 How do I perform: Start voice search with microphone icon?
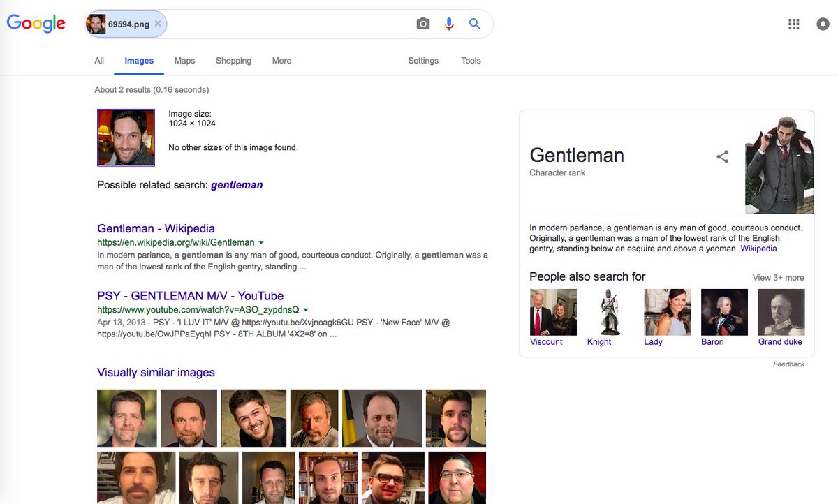449,24
